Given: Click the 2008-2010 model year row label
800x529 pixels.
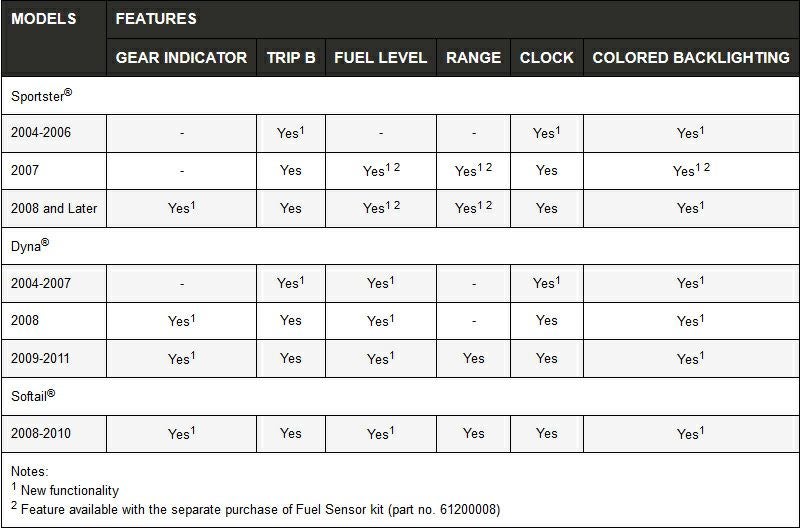Looking at the screenshot, I should pos(41,433).
